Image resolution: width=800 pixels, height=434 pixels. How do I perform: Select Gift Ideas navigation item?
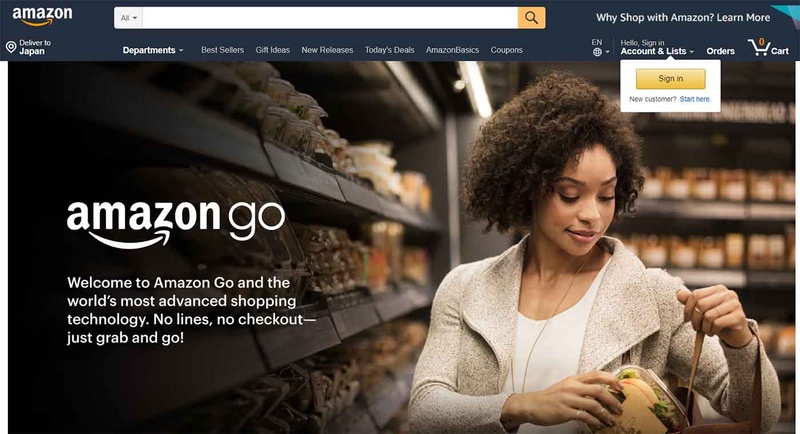272,50
